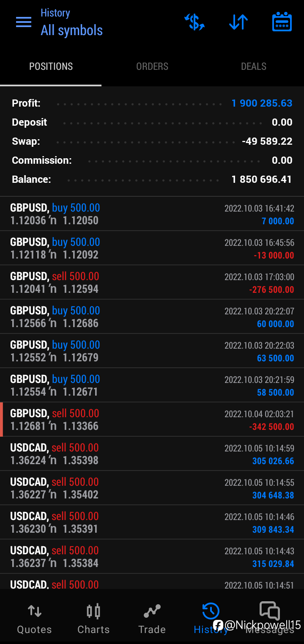Viewport: 304px width, 644px height.
Task: Select the POSITIONS tab
Action: pos(51,66)
